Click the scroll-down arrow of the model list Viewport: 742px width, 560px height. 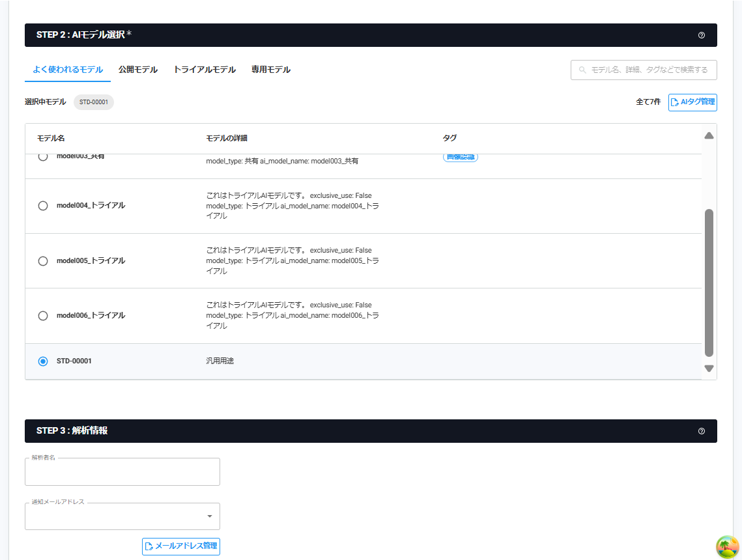pyautogui.click(x=709, y=369)
